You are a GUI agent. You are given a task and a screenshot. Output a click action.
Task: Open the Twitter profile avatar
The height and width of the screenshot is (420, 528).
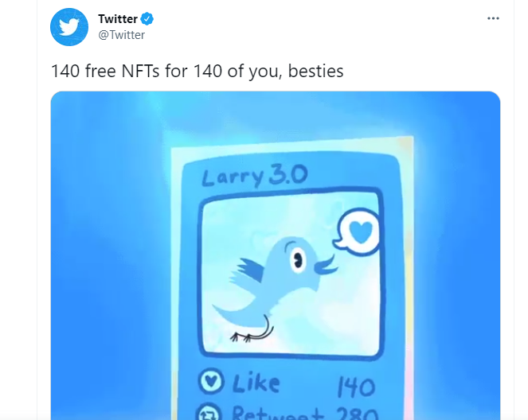(x=69, y=27)
